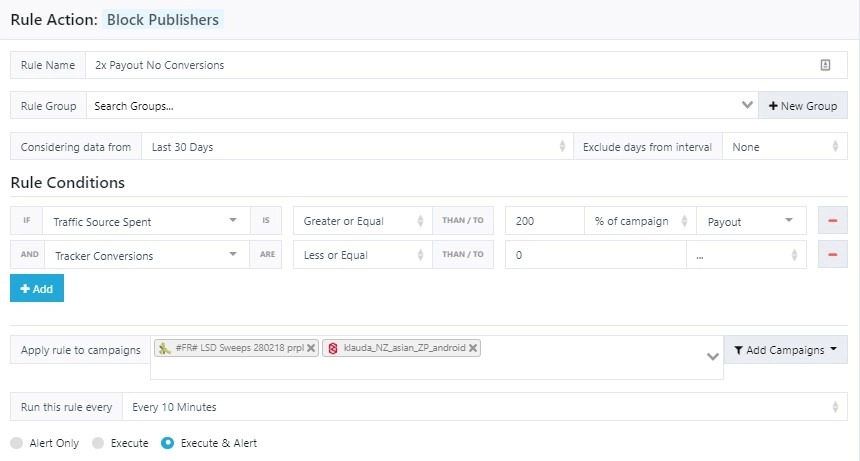Open the Run this rule every dropdown
860x461 pixels.
click(485, 407)
